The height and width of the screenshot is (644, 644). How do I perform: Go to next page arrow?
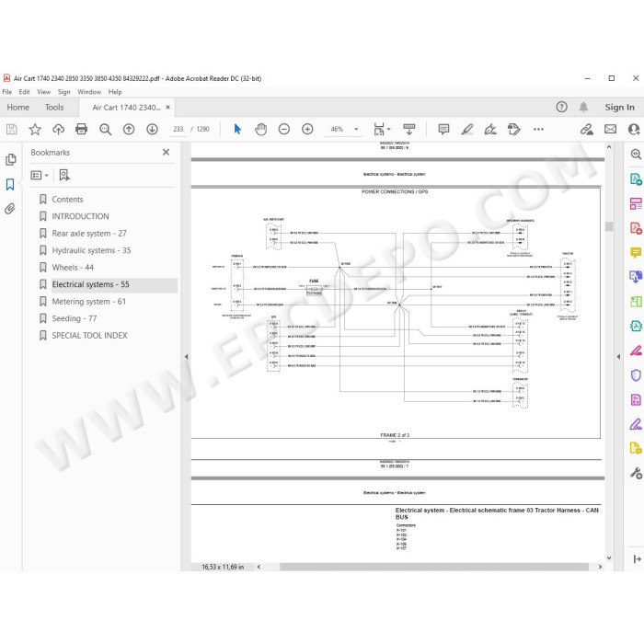point(152,130)
